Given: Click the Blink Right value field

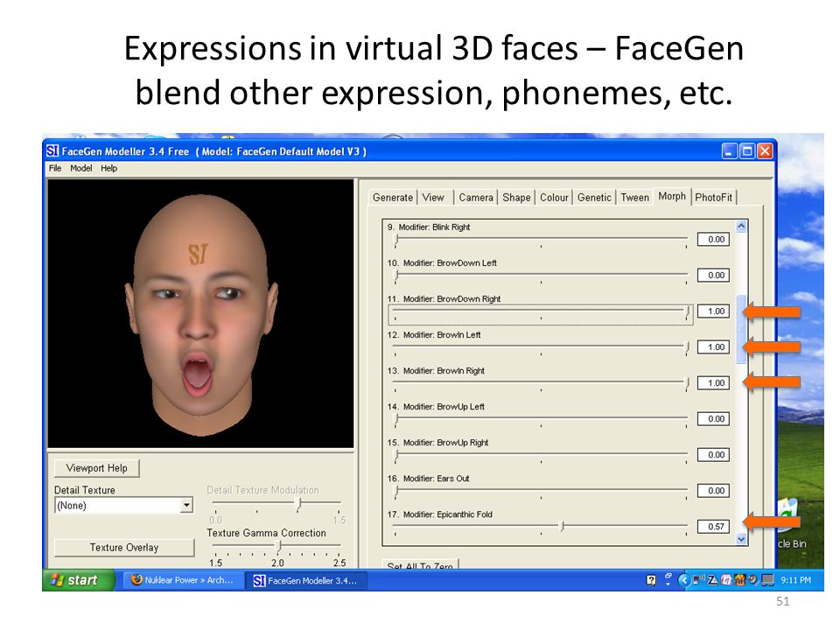Looking at the screenshot, I should pos(713,240).
